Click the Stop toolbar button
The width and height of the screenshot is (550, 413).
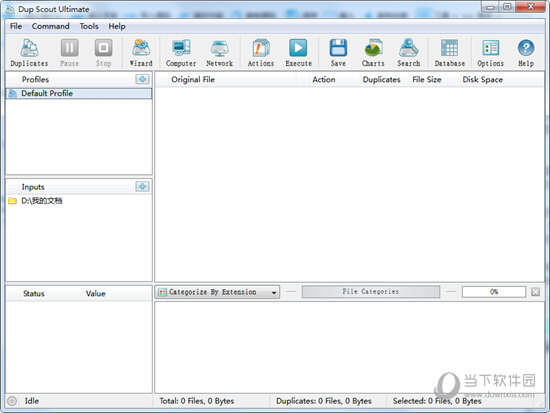point(103,53)
